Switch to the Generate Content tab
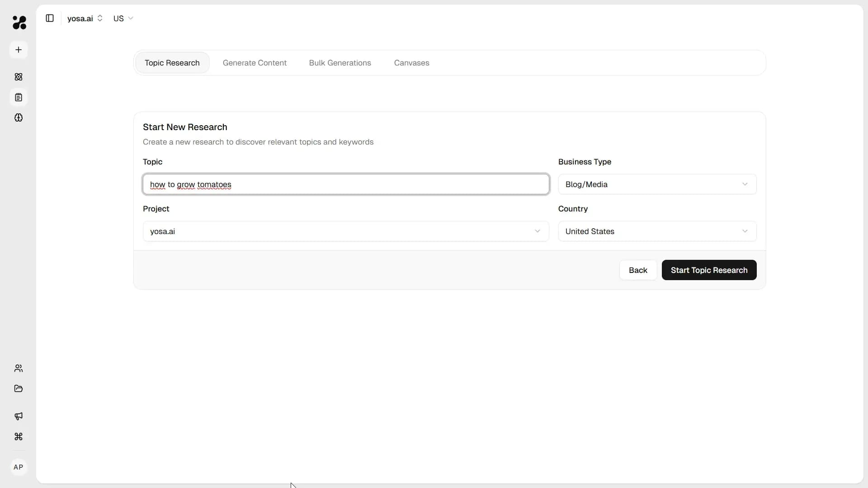The width and height of the screenshot is (868, 488). coord(255,63)
